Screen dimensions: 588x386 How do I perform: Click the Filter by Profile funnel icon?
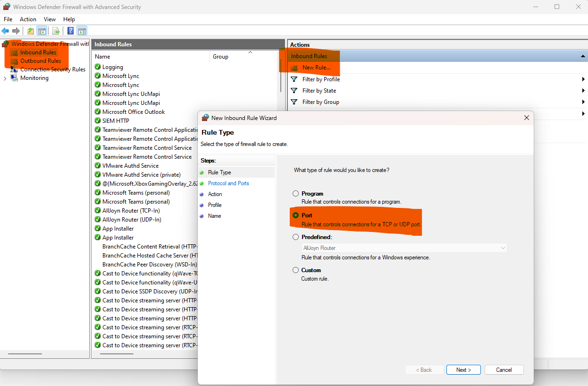coord(294,79)
